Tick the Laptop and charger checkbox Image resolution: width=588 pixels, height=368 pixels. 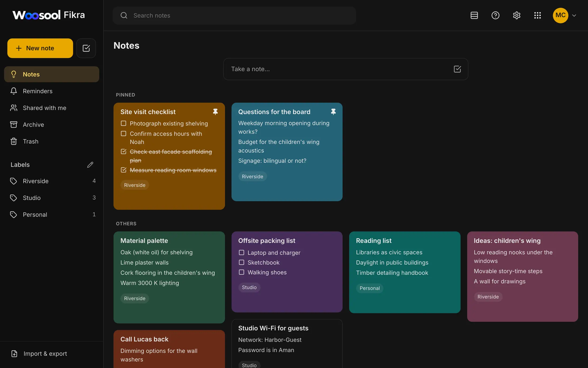(x=241, y=252)
